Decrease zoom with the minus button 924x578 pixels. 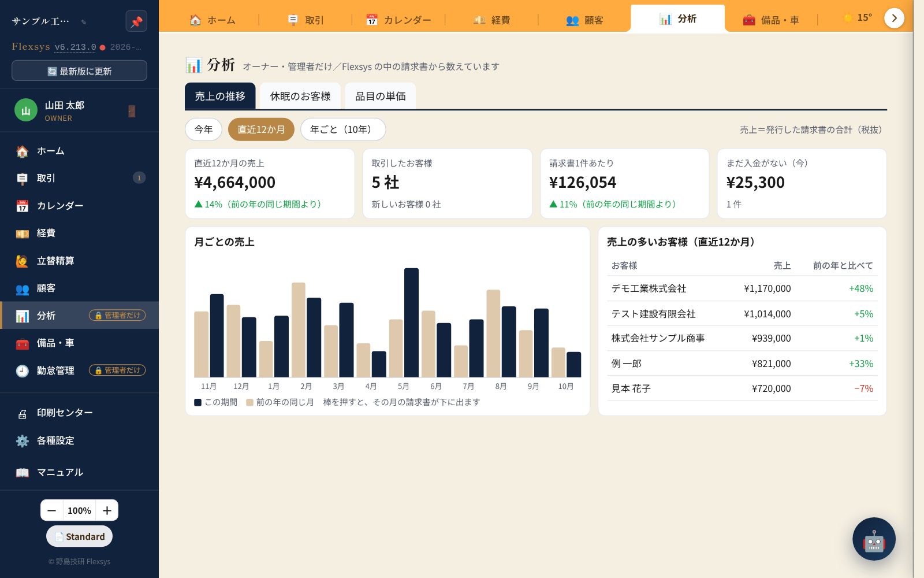[x=52, y=510]
